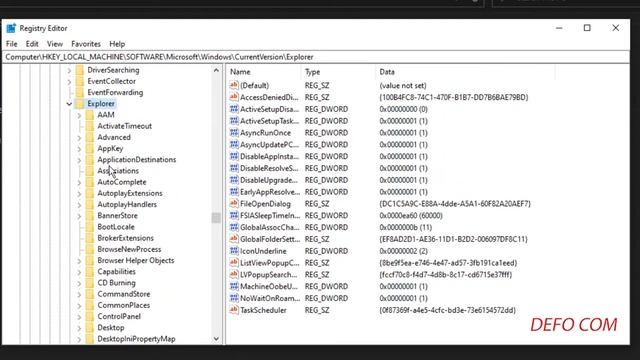Image resolution: width=640 pixels, height=360 pixels.
Task: Click the registry path address bar
Action: click(x=316, y=57)
